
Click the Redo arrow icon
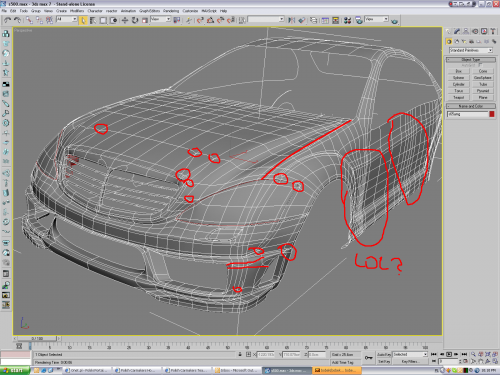click(x=17, y=20)
